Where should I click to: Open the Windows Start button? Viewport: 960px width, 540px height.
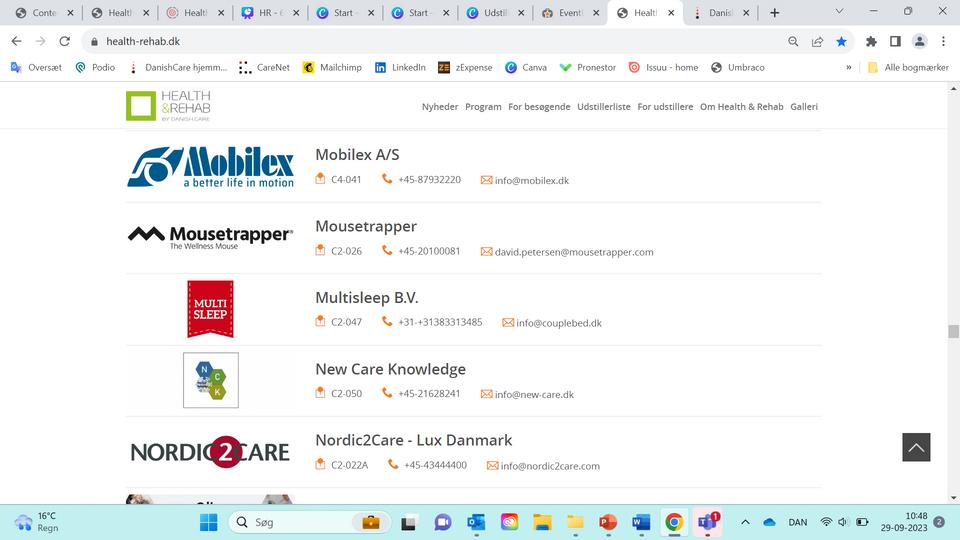point(209,522)
